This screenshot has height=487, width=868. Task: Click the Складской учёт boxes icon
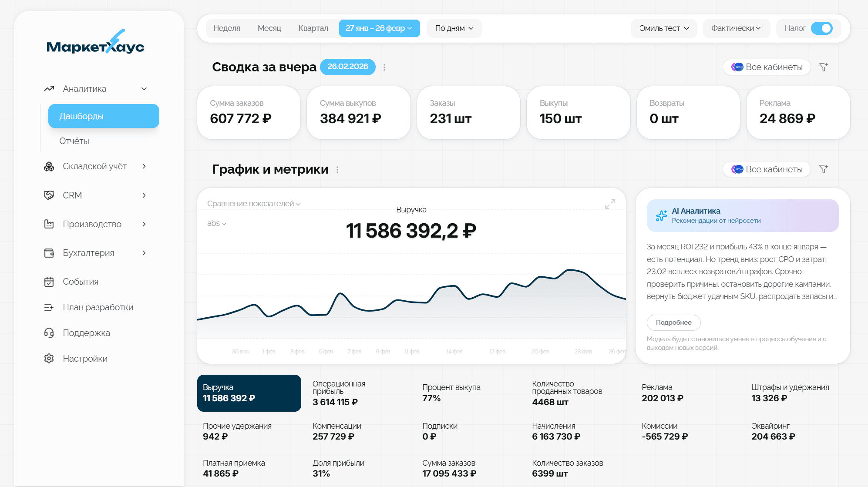click(49, 167)
